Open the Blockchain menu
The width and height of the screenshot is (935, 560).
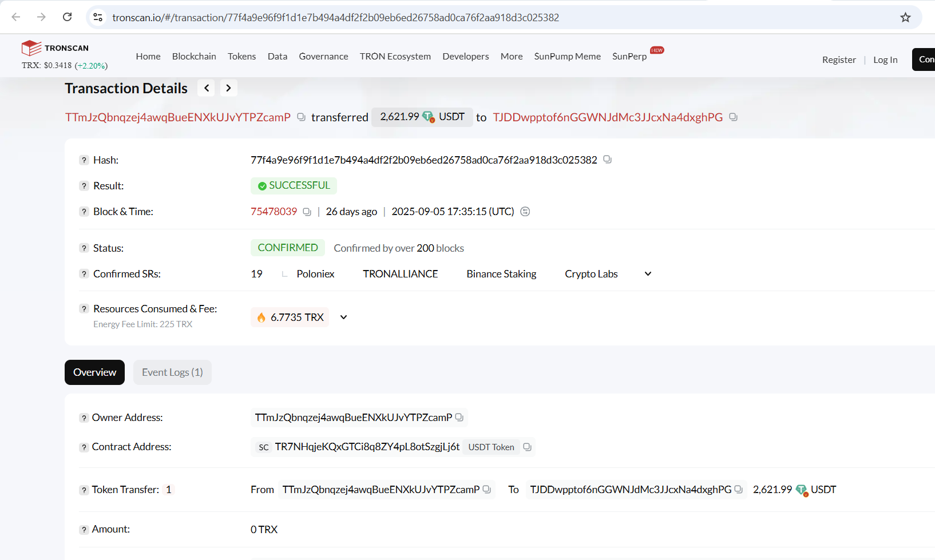point(194,56)
